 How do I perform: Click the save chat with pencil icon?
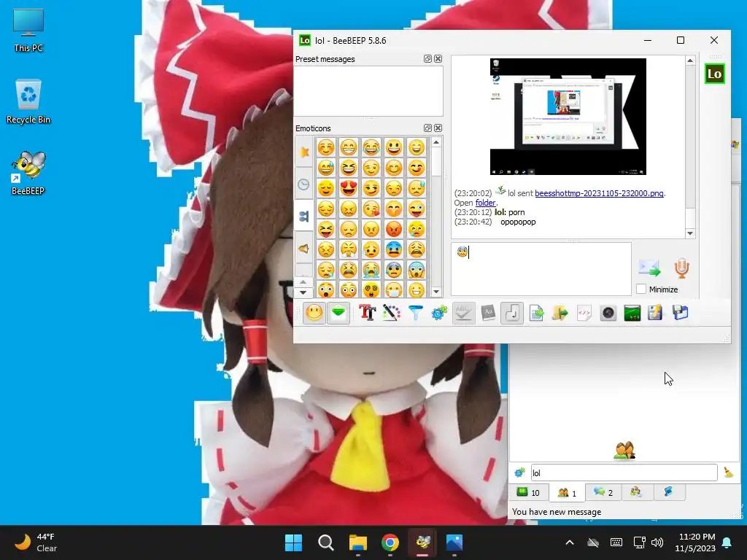tap(656, 313)
